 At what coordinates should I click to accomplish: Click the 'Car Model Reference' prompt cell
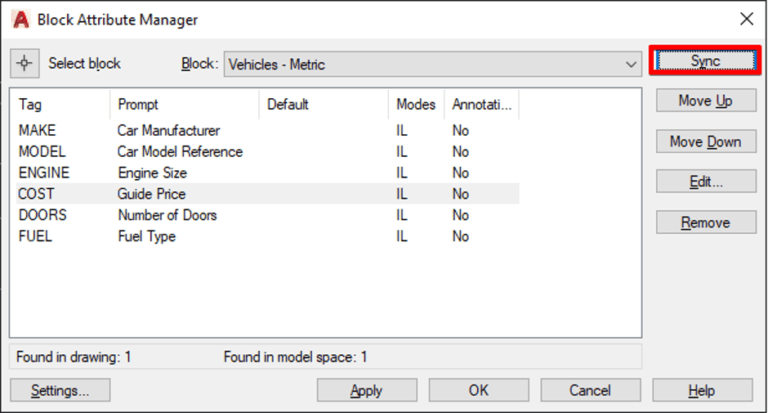click(x=180, y=151)
